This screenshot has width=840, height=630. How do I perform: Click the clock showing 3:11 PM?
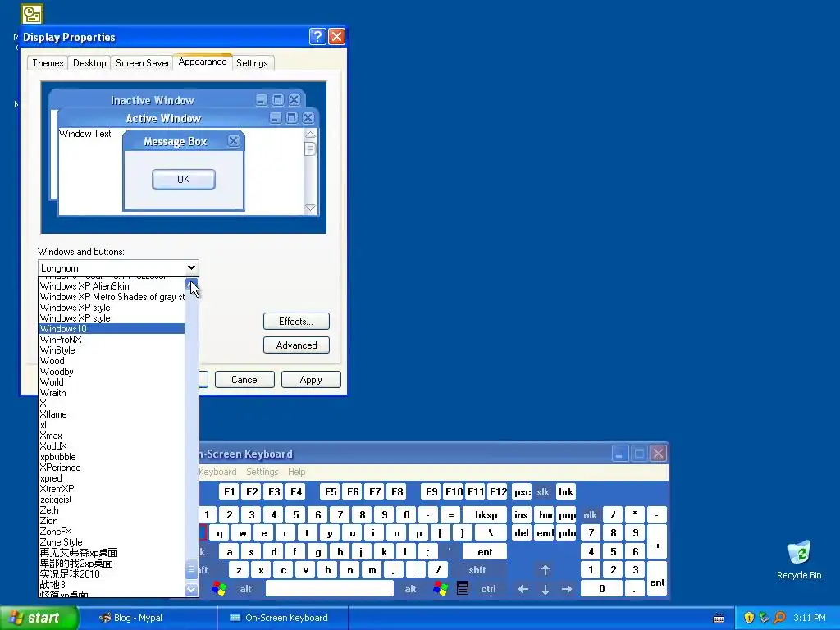tap(810, 618)
